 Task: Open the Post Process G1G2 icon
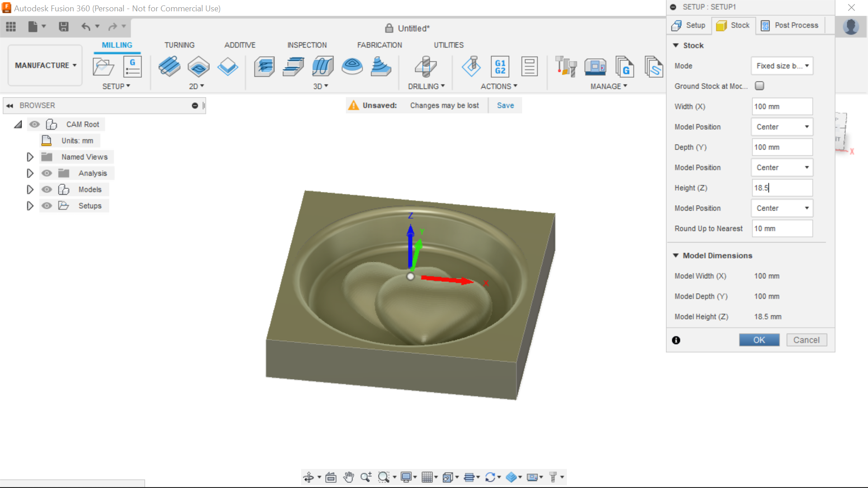point(500,66)
